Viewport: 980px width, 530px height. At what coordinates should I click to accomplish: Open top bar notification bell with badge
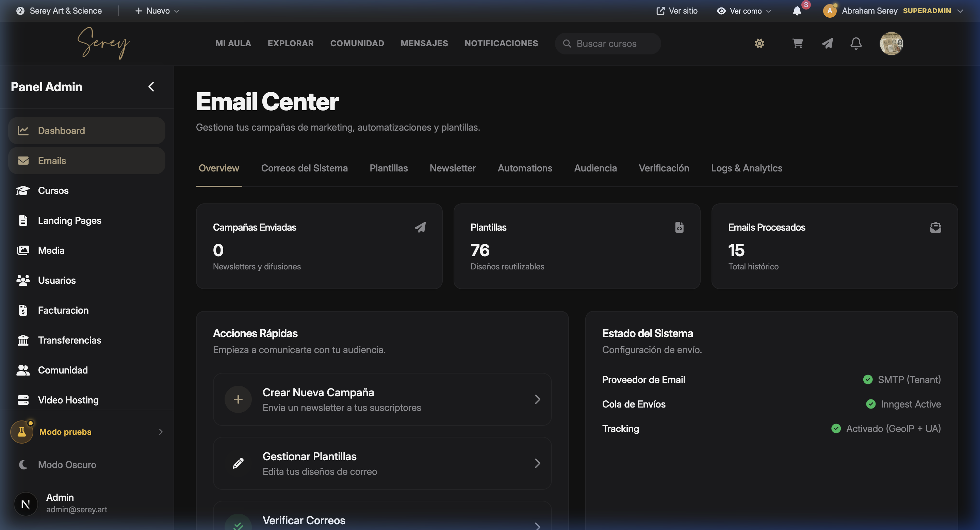797,11
